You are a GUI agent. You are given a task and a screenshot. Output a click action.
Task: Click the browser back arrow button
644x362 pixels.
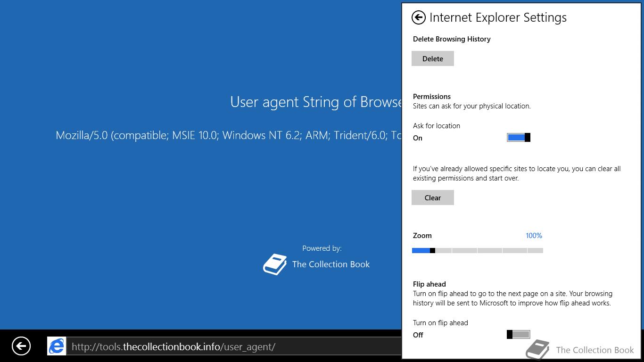(x=21, y=346)
